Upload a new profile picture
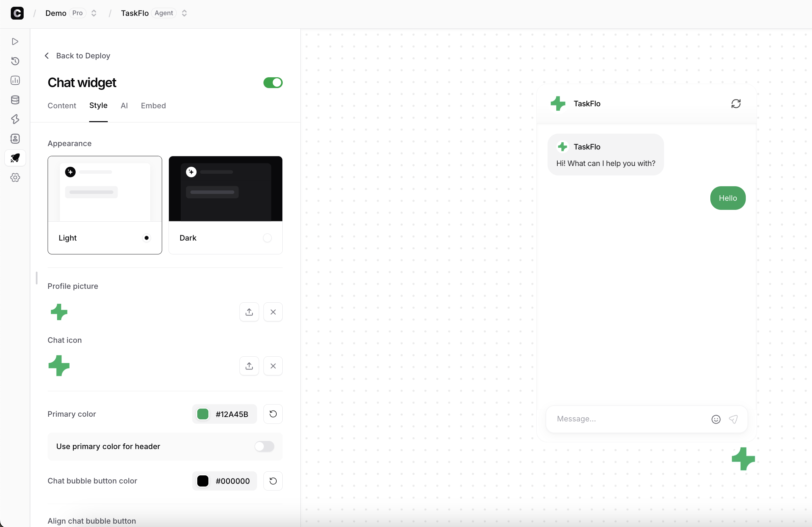Screen dimensions: 812x527 [249, 312]
